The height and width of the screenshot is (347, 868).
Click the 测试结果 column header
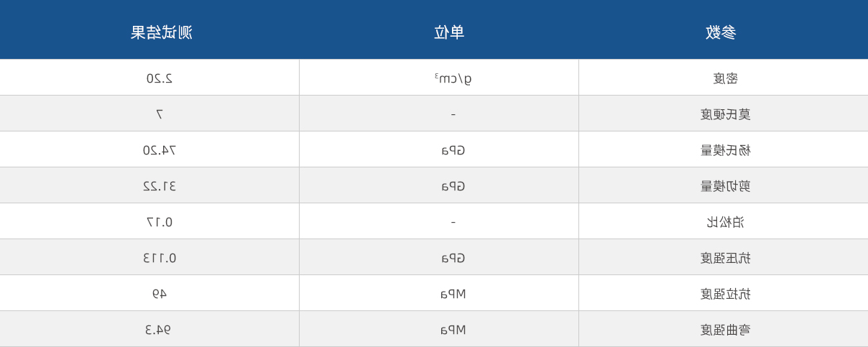(161, 32)
